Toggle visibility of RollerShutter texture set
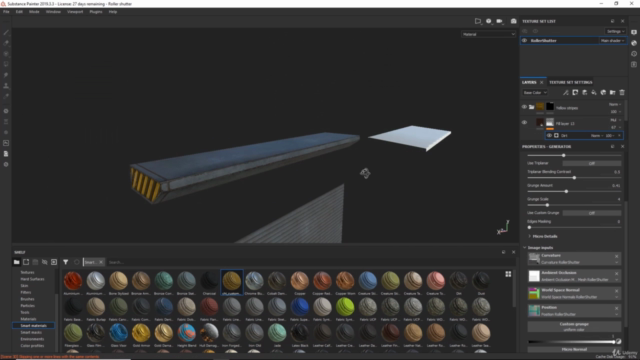Image resolution: width=640 pixels, height=360 pixels. click(x=524, y=40)
